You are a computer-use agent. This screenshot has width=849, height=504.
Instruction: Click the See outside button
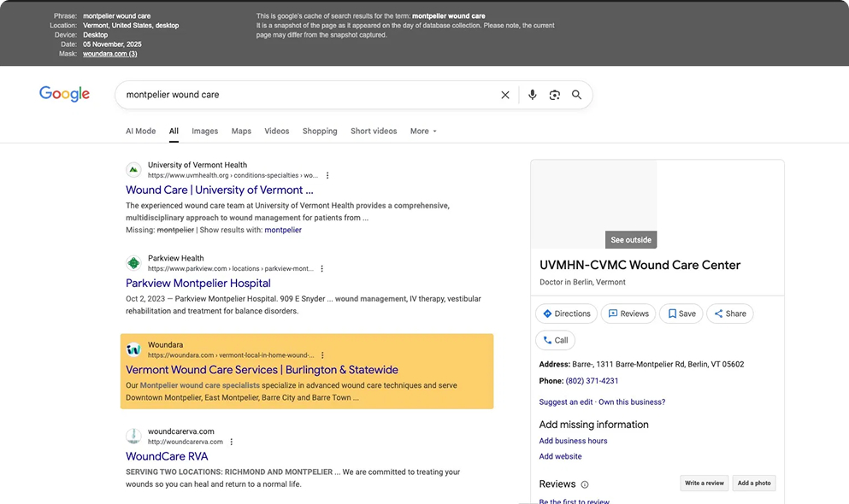(x=631, y=239)
